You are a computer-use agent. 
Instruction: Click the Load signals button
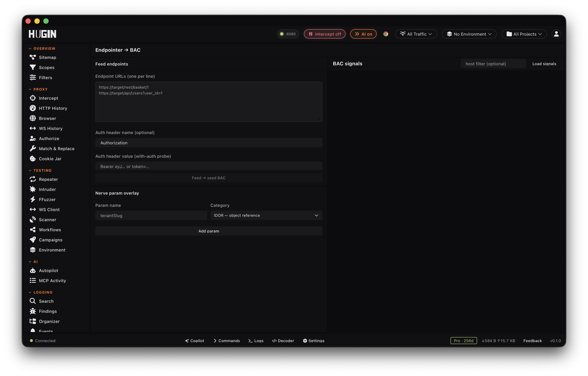click(544, 64)
